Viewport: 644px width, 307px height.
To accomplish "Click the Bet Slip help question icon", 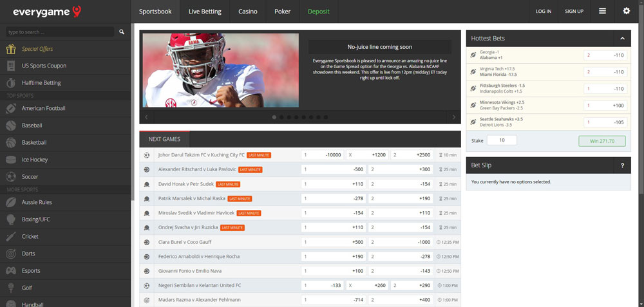I will [x=622, y=165].
